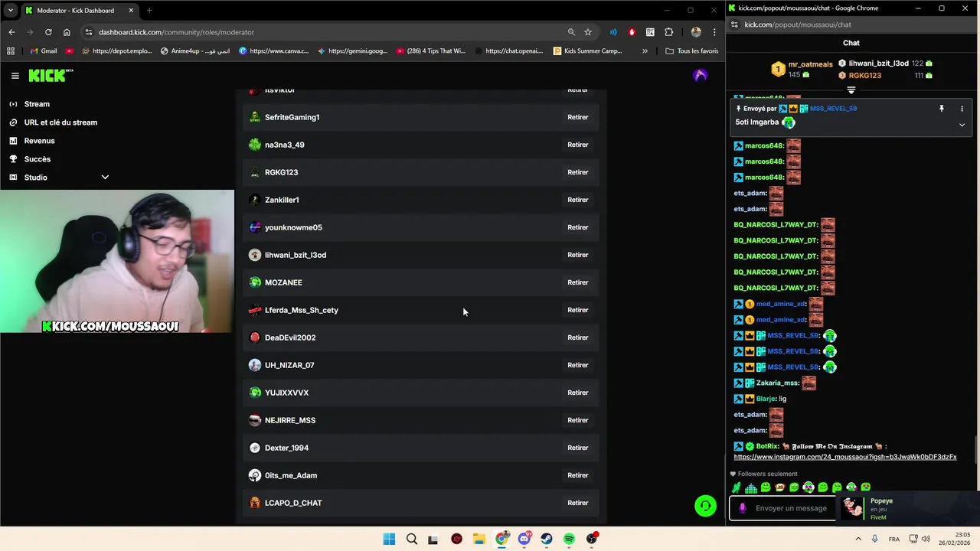Remove moderator MOZANEE

(x=577, y=282)
